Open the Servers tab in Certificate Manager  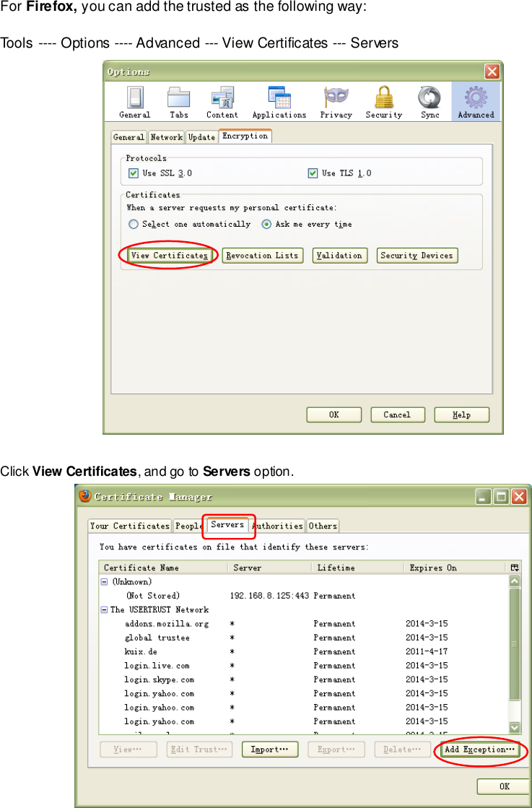[x=227, y=524]
